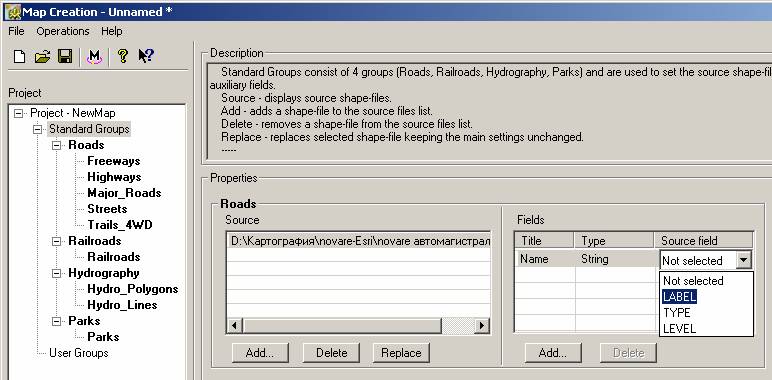
Task: Select Hydro_Lines in the project tree
Action: (123, 305)
